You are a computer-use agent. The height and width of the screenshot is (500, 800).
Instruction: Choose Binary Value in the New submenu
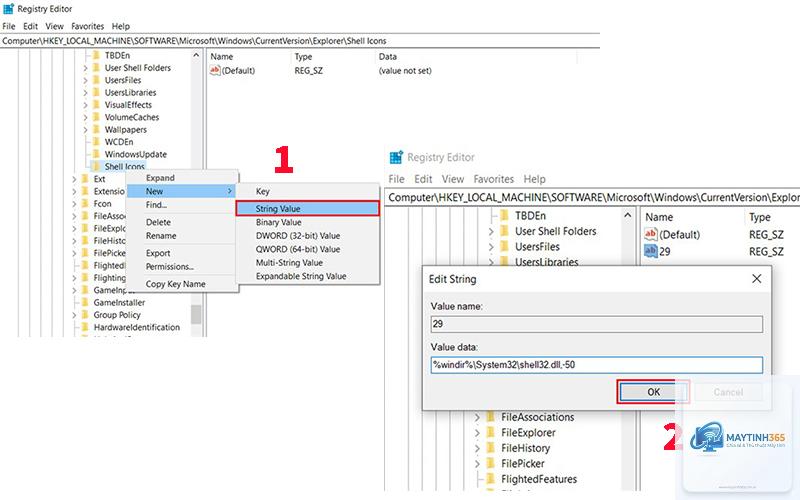(308, 222)
